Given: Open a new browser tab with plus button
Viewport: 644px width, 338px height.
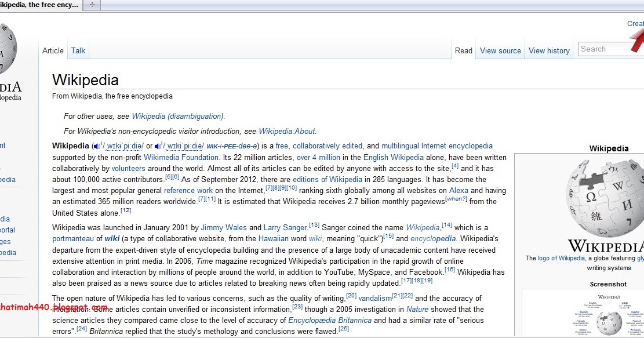Looking at the screenshot, I should (x=92, y=5).
